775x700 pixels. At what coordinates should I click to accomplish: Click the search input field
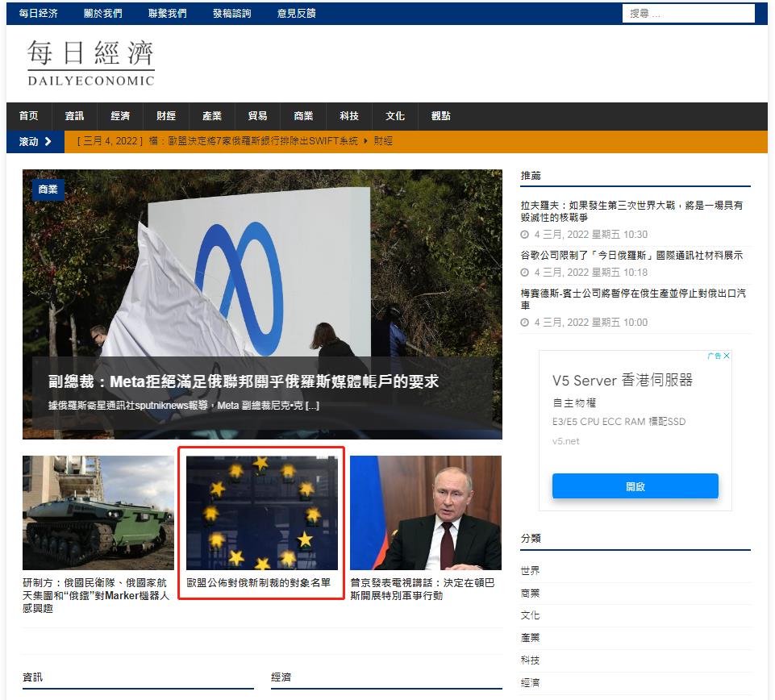pyautogui.click(x=688, y=14)
